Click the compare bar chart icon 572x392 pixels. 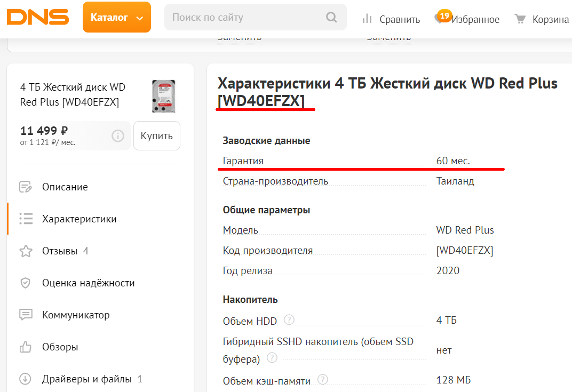click(x=367, y=19)
